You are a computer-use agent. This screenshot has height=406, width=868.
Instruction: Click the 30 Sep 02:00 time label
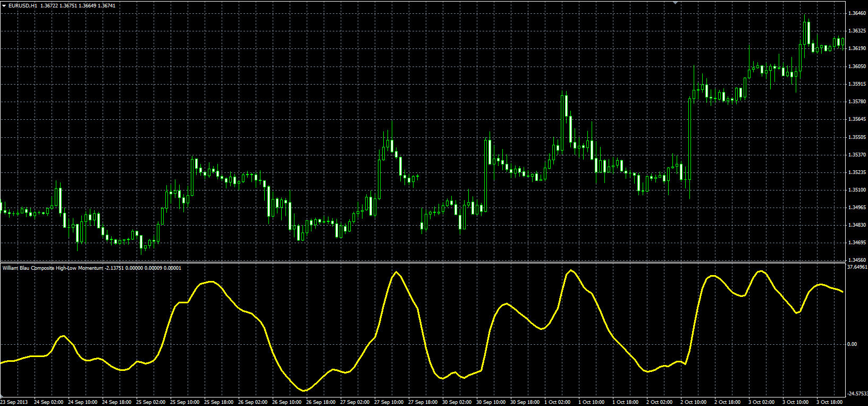tap(457, 402)
